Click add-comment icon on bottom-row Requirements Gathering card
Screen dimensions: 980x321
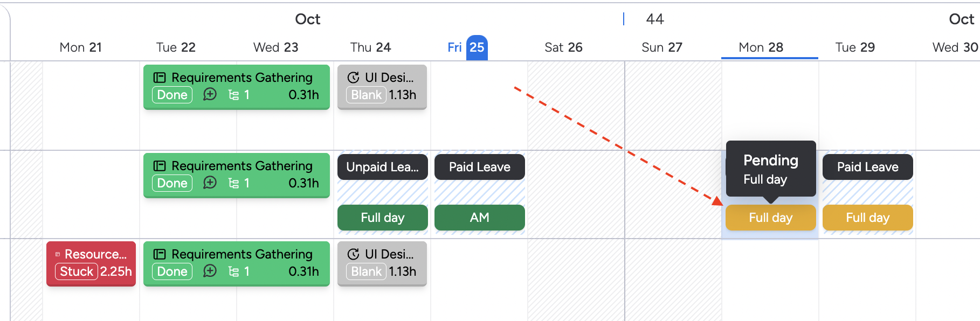210,271
